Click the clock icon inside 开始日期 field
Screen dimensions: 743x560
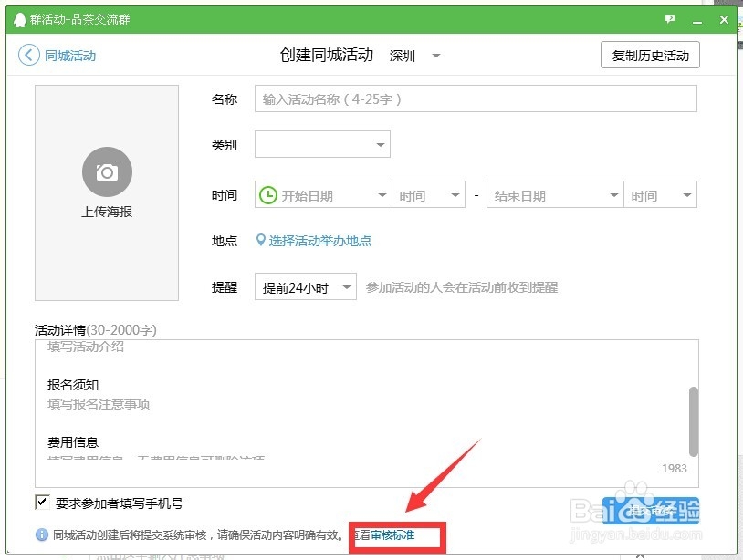click(x=268, y=194)
